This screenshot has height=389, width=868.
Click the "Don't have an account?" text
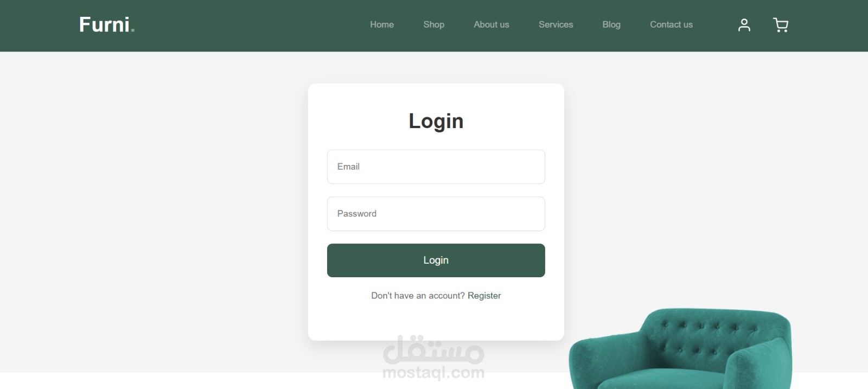(418, 296)
